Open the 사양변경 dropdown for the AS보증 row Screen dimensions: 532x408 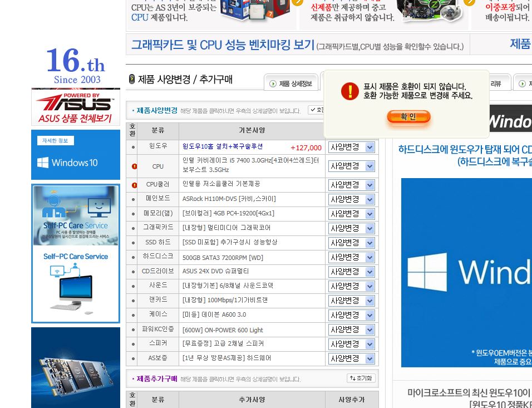click(351, 358)
